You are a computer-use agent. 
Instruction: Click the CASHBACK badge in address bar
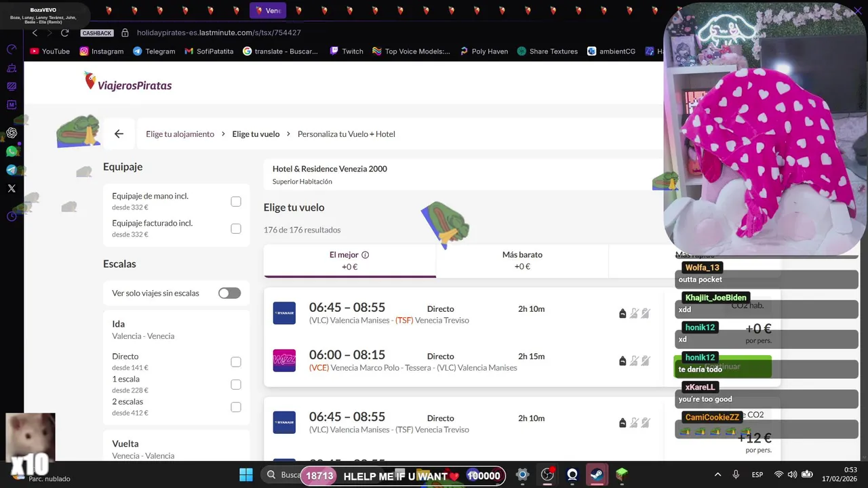[97, 33]
